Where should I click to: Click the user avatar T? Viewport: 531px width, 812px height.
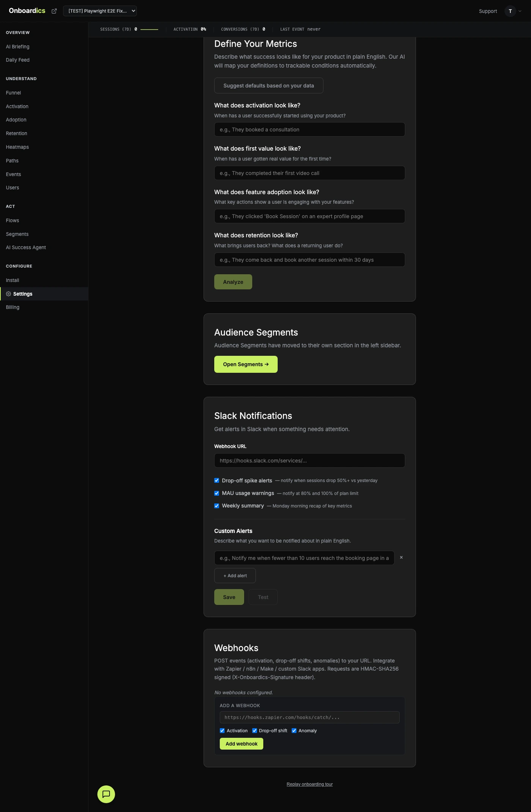coord(510,11)
